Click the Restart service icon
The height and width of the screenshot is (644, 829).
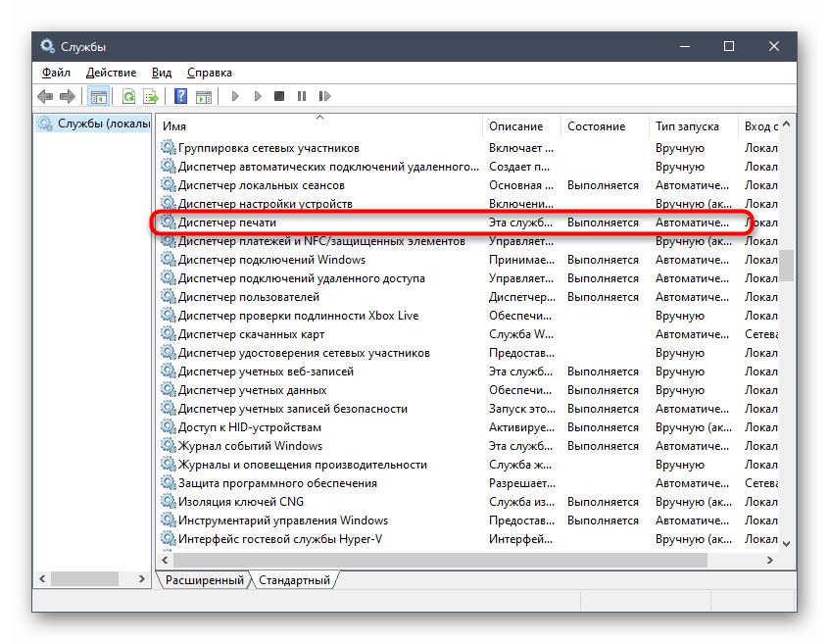(324, 96)
